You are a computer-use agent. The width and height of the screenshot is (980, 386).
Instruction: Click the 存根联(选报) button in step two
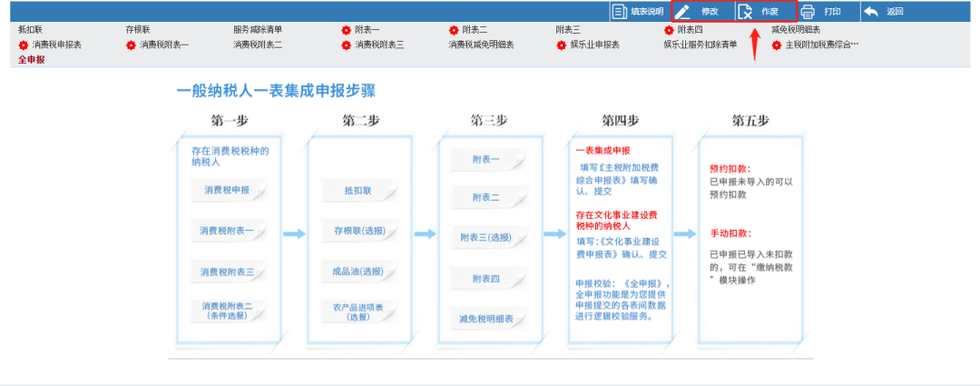pyautogui.click(x=359, y=231)
